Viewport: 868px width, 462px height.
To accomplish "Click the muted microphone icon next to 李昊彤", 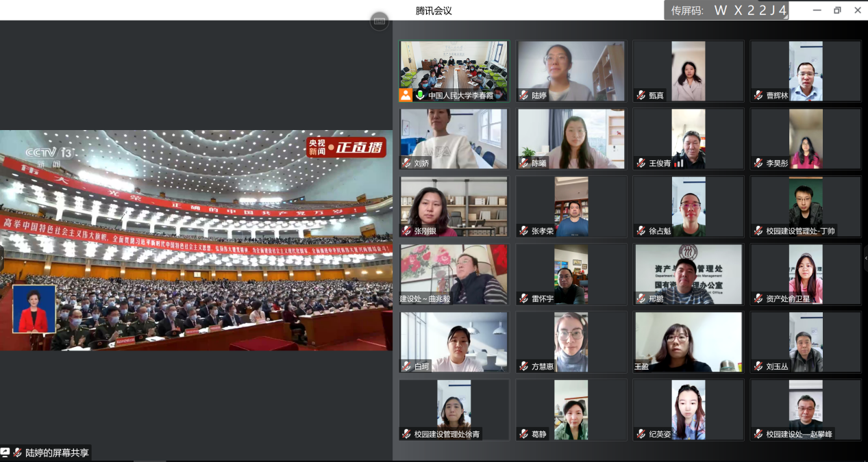I will pyautogui.click(x=759, y=163).
